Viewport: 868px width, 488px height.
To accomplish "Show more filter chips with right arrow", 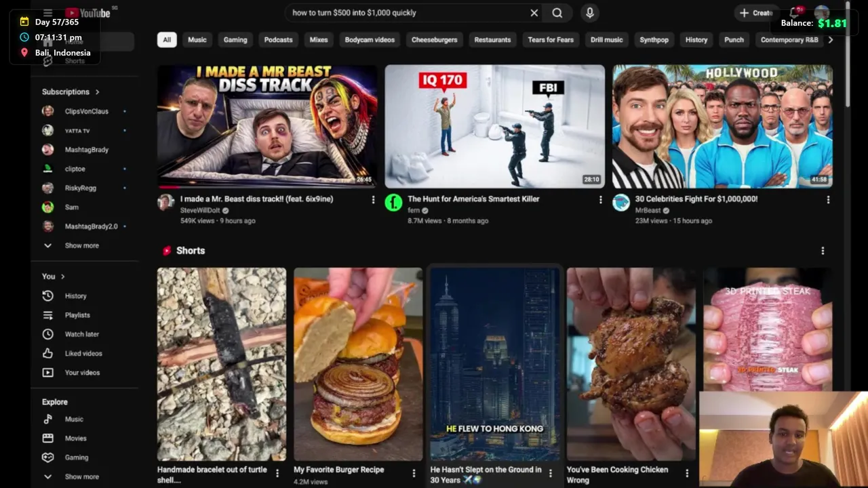I will (x=831, y=40).
